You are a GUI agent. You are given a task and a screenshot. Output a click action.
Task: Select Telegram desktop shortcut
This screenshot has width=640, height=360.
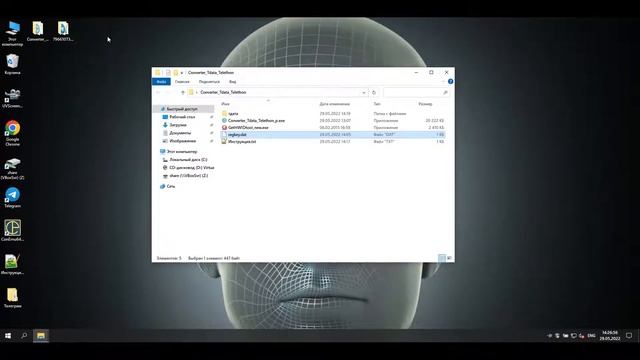tap(13, 198)
